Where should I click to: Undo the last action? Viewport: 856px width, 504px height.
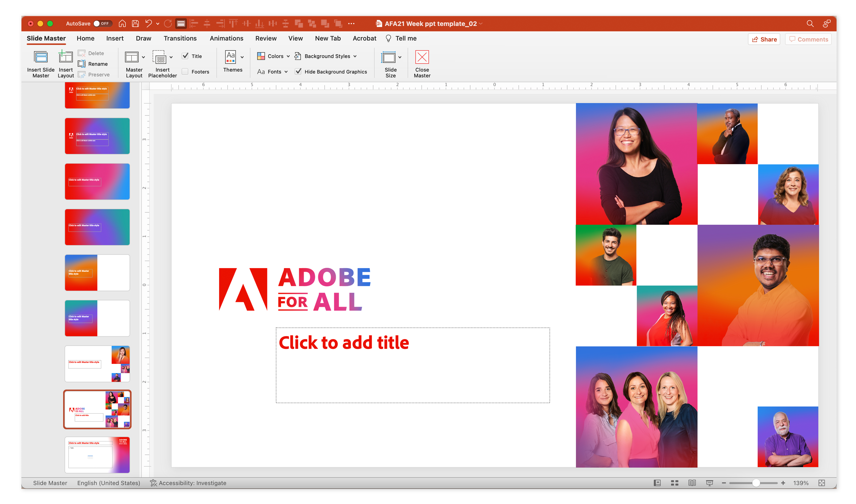[x=148, y=23]
